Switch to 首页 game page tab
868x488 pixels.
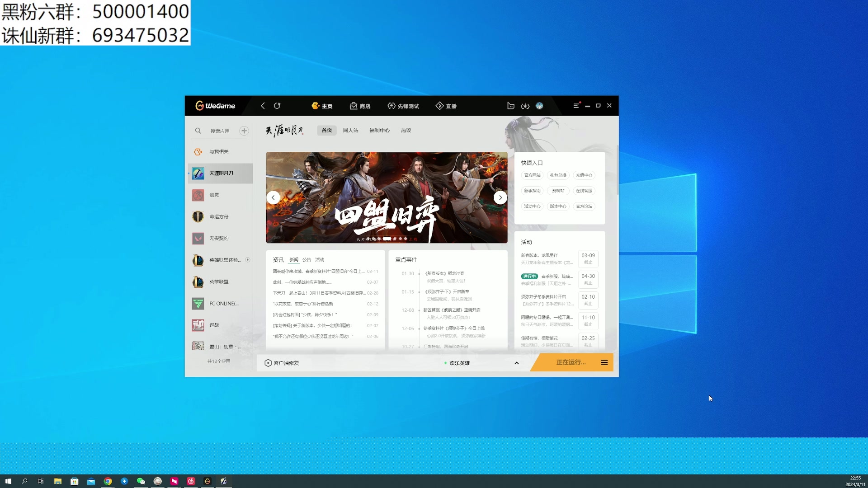(x=327, y=130)
